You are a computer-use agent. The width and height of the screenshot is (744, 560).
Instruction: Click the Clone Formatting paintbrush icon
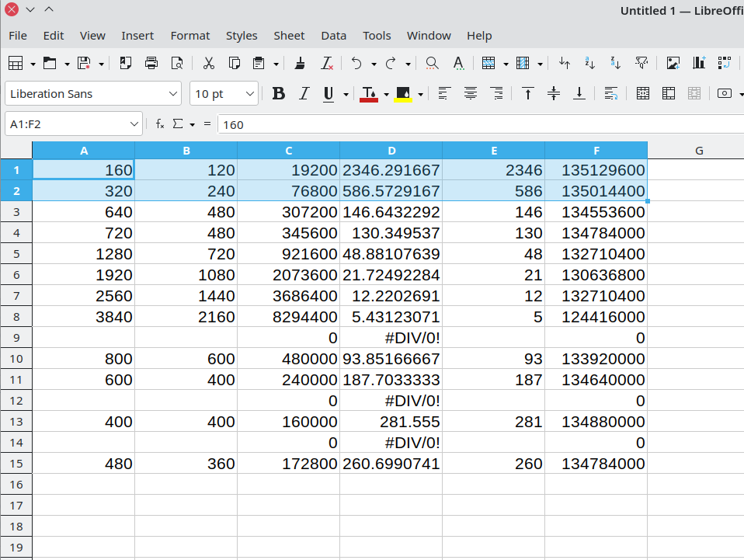coord(300,63)
